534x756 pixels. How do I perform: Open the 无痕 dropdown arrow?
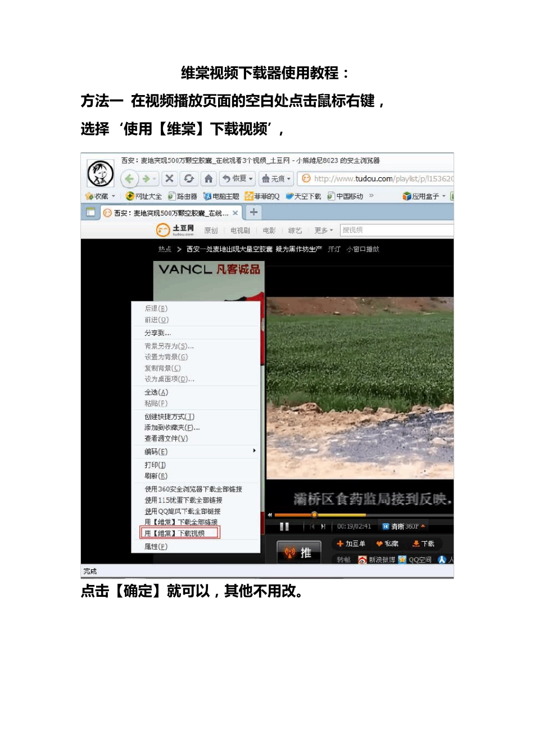(x=289, y=179)
